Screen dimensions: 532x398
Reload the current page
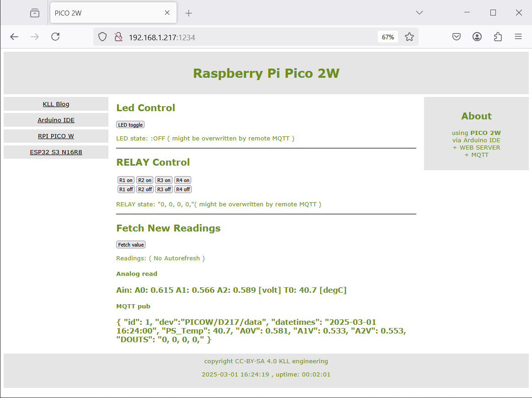pos(55,37)
